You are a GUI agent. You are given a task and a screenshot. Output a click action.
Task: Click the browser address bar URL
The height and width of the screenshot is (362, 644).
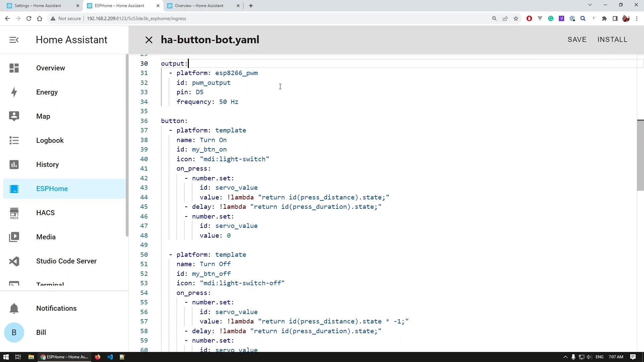[137, 18]
